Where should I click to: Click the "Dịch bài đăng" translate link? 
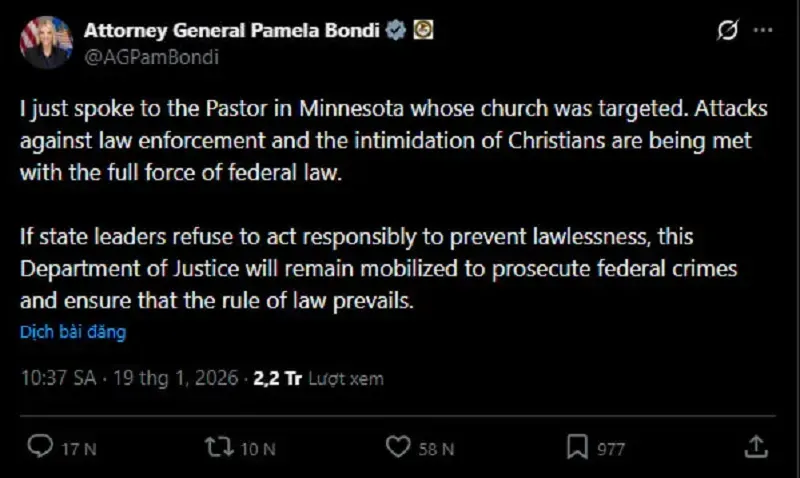pyautogui.click(x=72, y=332)
